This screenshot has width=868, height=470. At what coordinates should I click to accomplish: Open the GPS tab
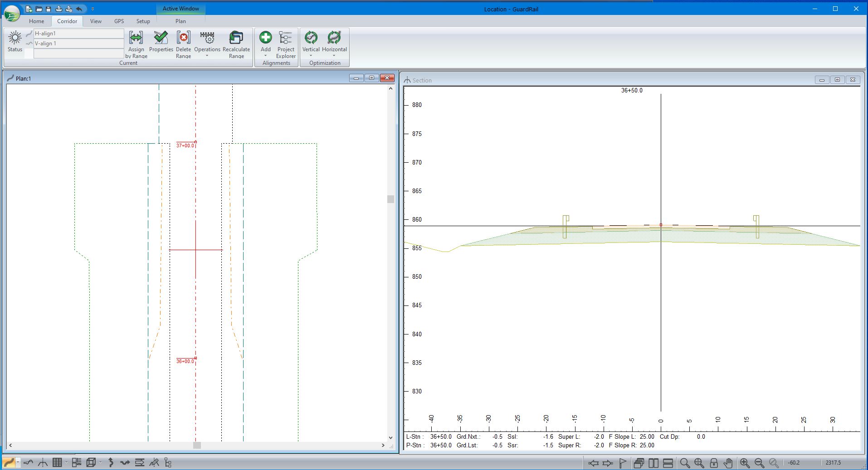(x=119, y=21)
